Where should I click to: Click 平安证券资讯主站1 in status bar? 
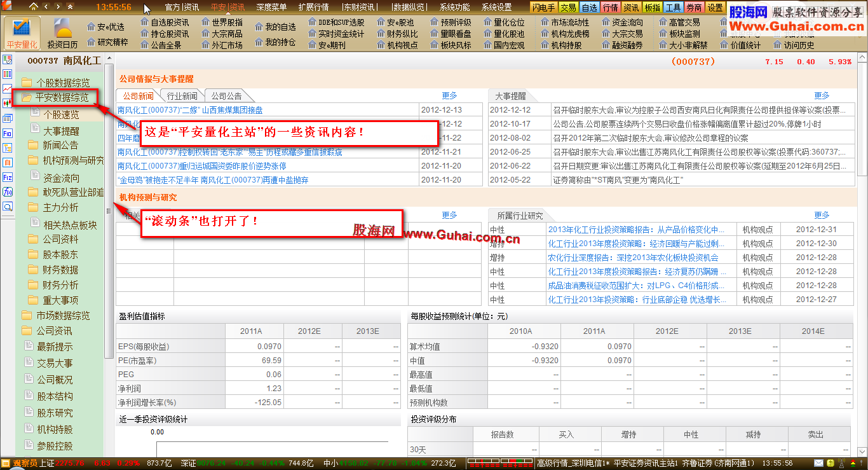(x=644, y=463)
